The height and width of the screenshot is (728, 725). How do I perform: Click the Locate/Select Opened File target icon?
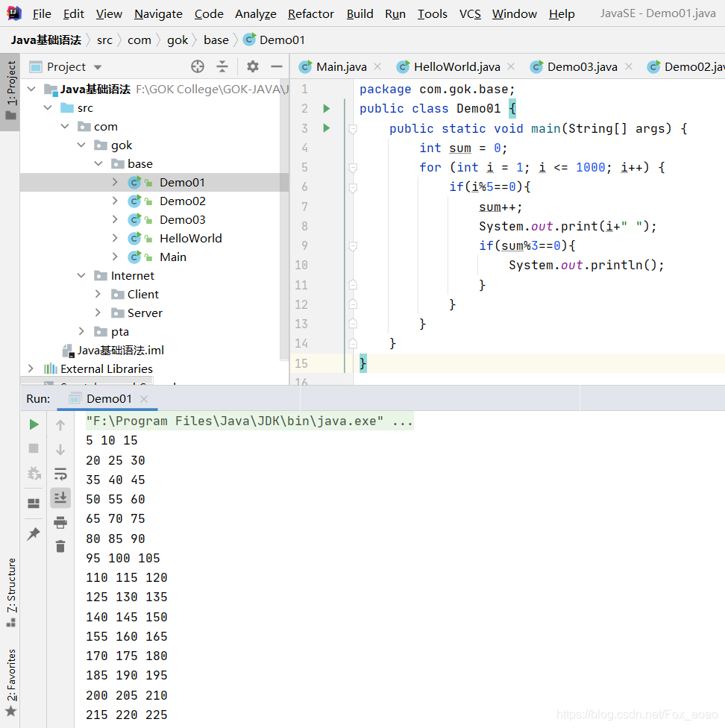tap(198, 67)
